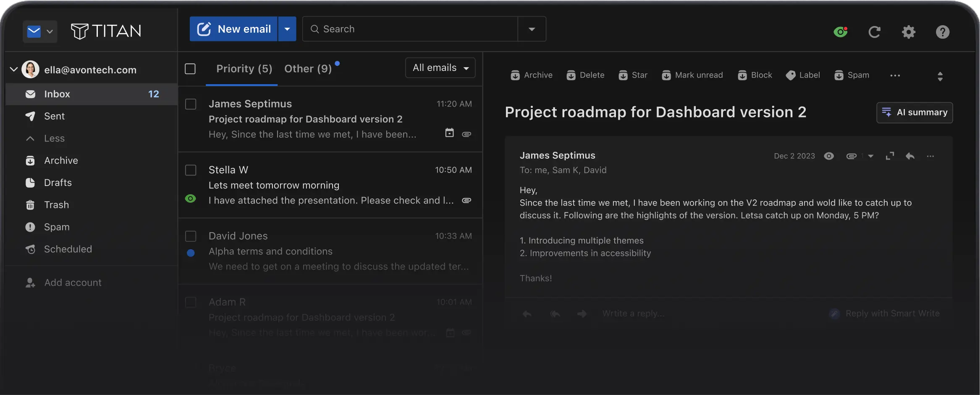
Task: Open the help question mark icon
Action: tap(943, 32)
